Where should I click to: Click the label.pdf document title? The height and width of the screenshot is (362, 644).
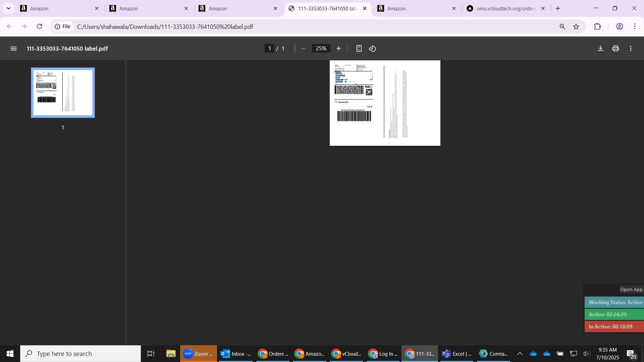point(67,49)
